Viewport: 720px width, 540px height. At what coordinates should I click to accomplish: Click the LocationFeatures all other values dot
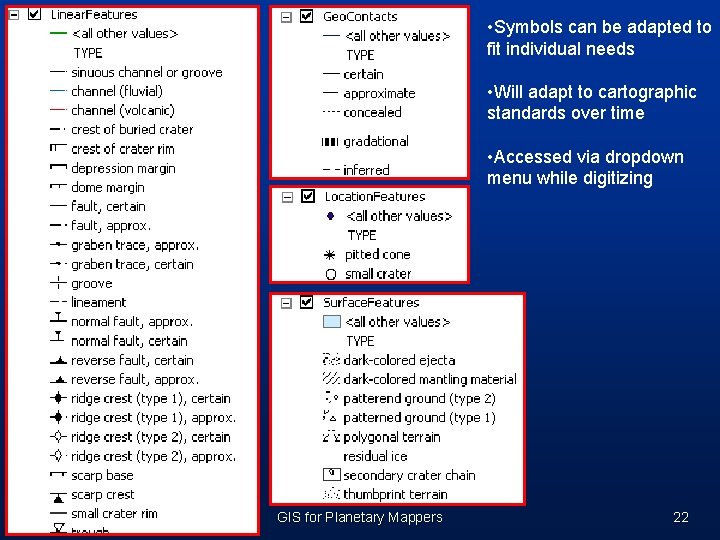coord(330,216)
